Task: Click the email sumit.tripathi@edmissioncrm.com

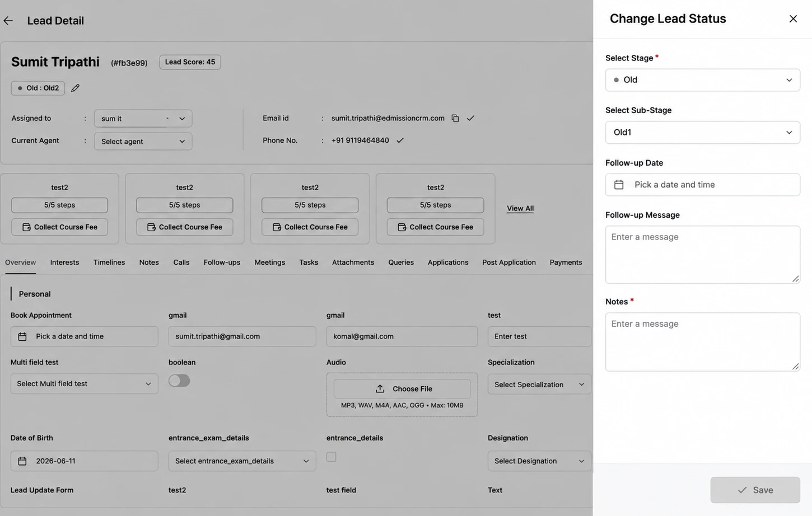Action: click(x=388, y=118)
